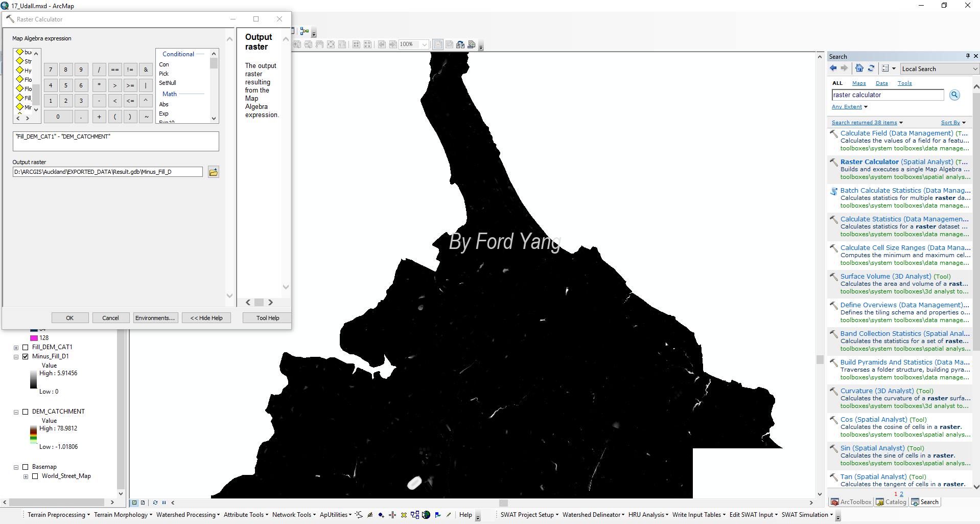Click the layout Zoom Out tool

308,44
